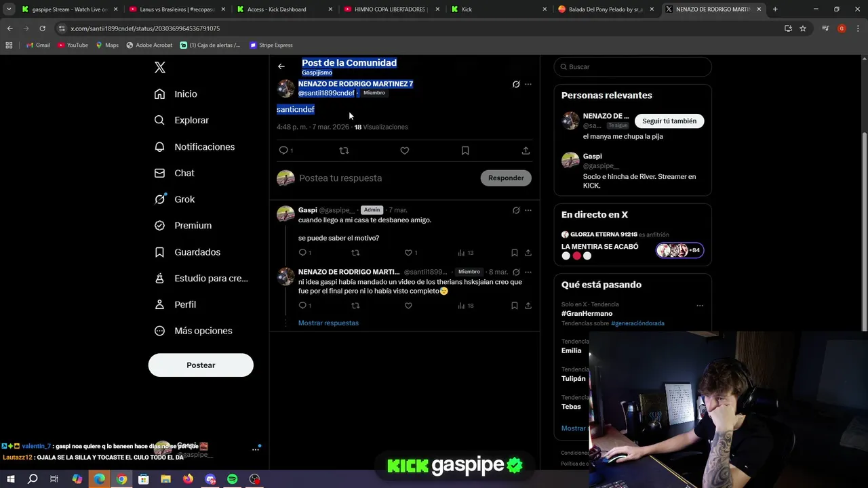Like the main post with the heart icon
868x488 pixels.
coord(404,150)
